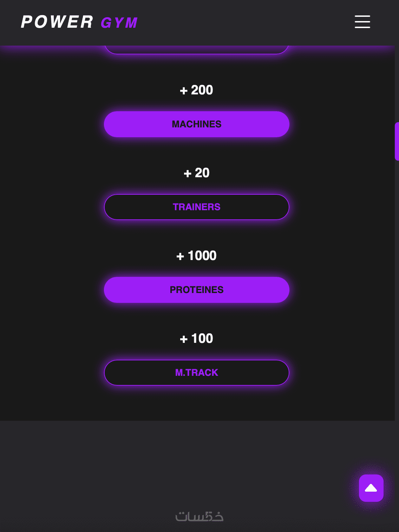Click the + 20 trainers counter
399x532 pixels.
197,173
